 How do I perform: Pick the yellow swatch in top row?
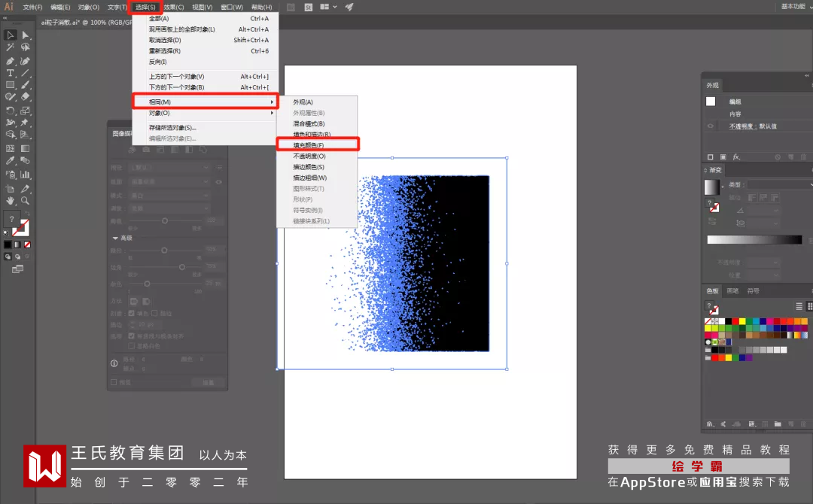coord(742,322)
